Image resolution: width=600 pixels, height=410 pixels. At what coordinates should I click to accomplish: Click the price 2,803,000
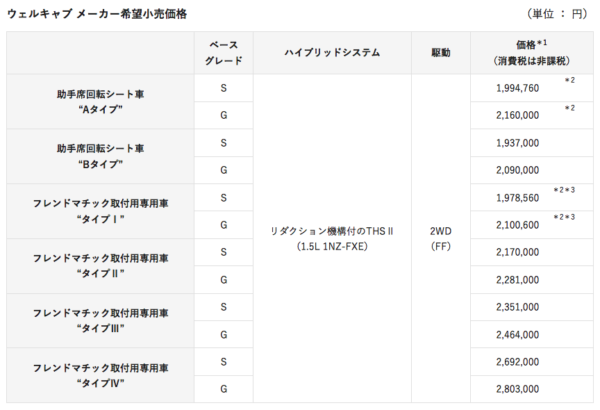coord(517,389)
